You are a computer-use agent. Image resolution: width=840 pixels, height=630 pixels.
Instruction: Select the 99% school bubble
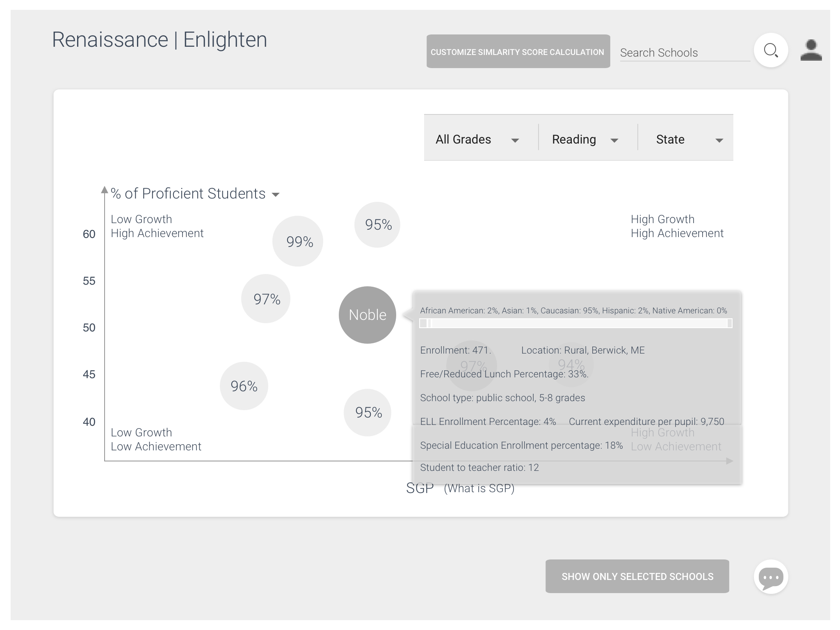tap(298, 241)
